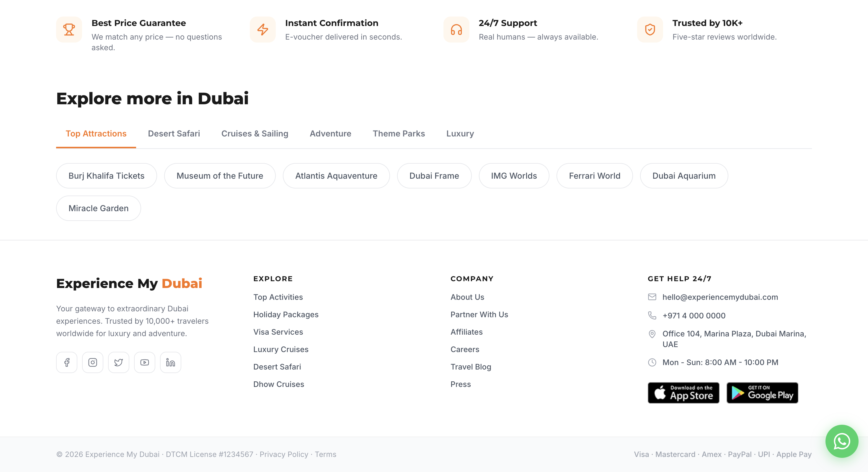Open the Press link
The image size is (868, 472).
coord(461,384)
